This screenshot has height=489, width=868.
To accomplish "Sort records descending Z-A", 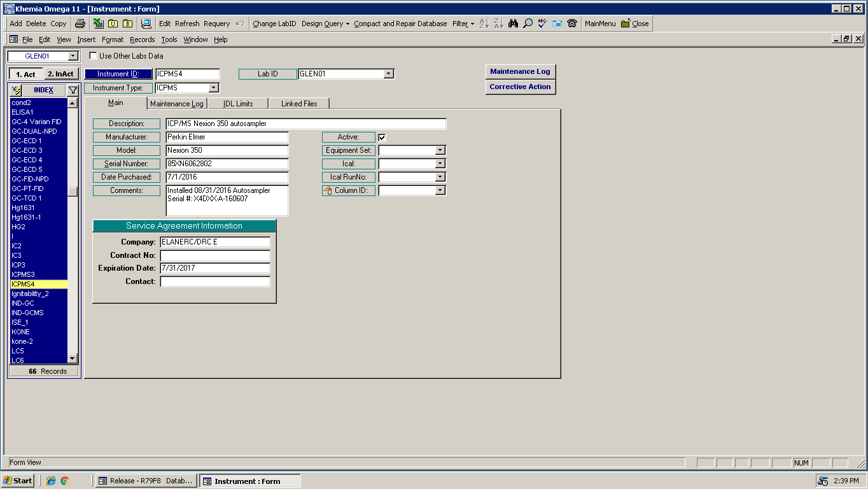I will click(498, 24).
